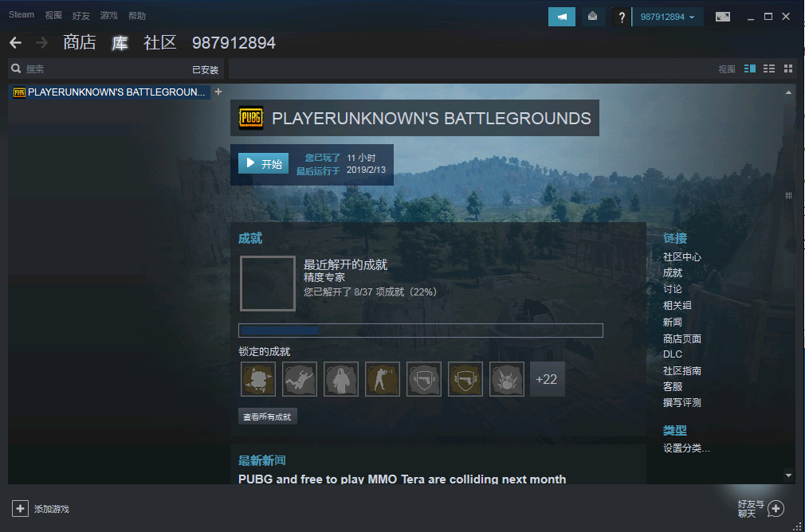805x532 pixels.
Task: Go to the 商店 tab
Action: 80,42
